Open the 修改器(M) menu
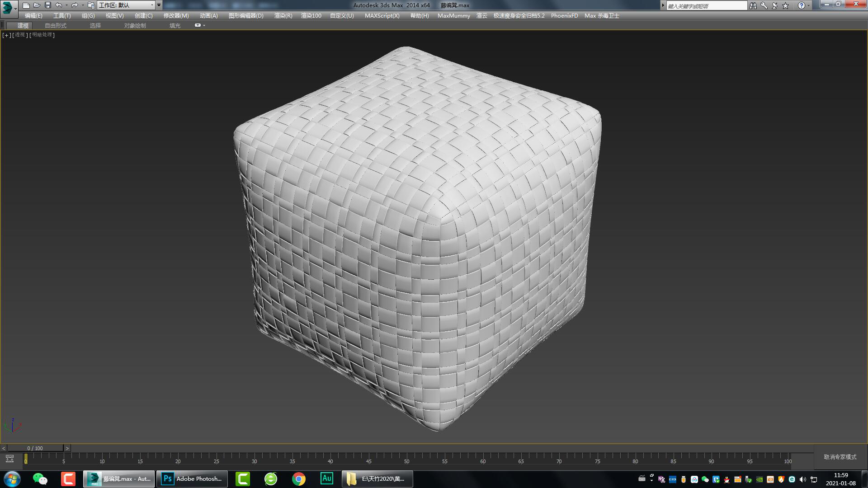 [x=176, y=15]
